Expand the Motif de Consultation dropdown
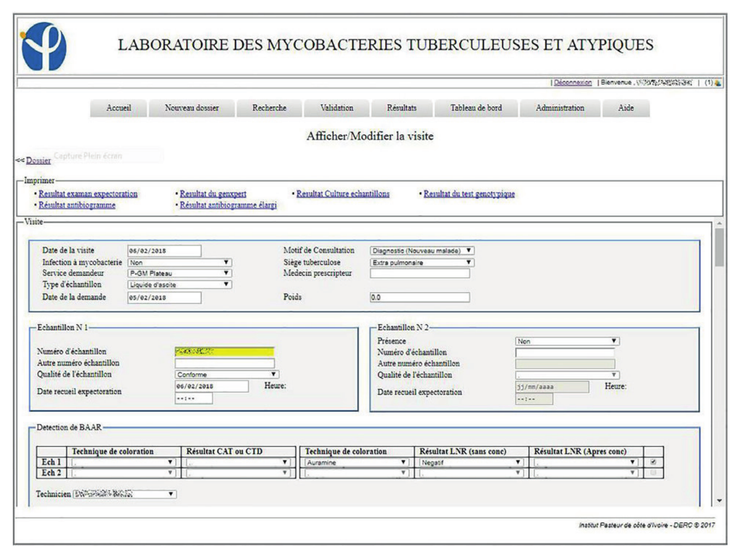 (422, 251)
